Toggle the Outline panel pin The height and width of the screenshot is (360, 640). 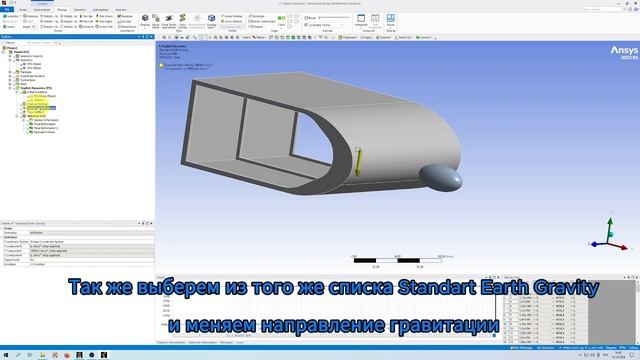[143, 37]
